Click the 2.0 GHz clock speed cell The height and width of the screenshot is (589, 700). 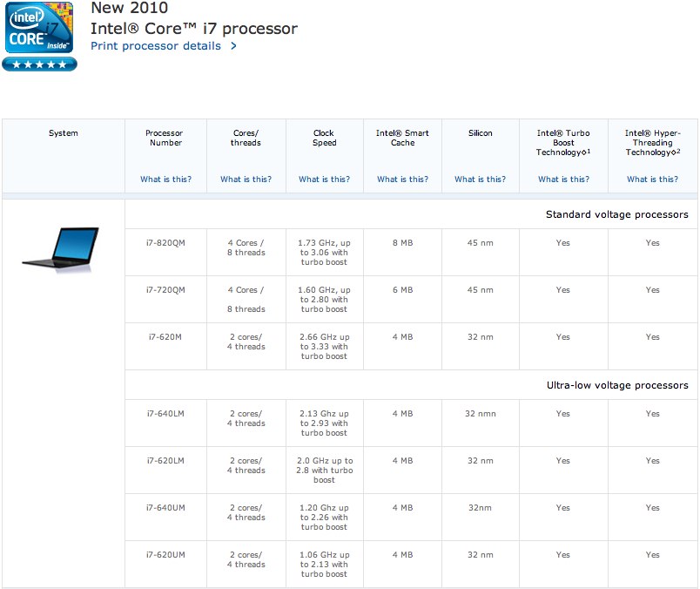(x=324, y=471)
